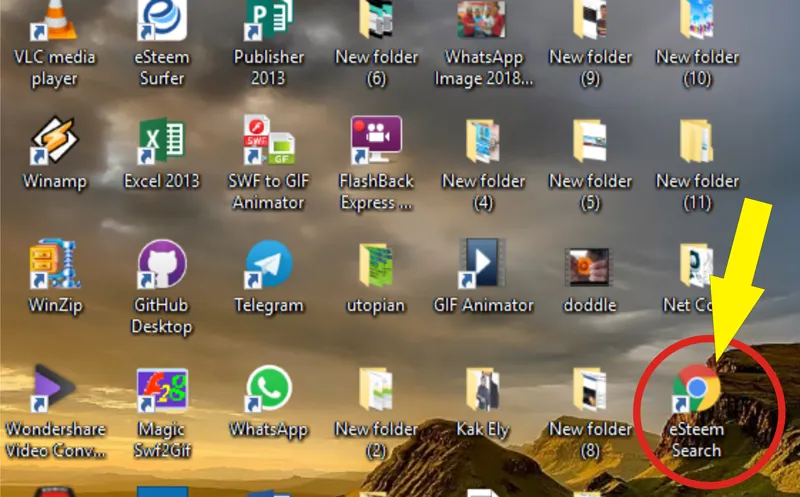The height and width of the screenshot is (497, 800).
Task: Select the doddle video file
Action: point(590,266)
